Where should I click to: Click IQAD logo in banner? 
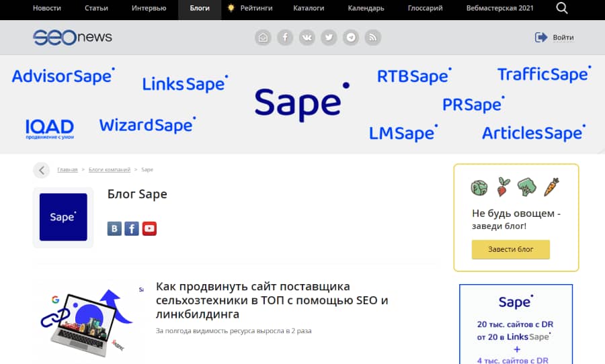pyautogui.click(x=49, y=129)
